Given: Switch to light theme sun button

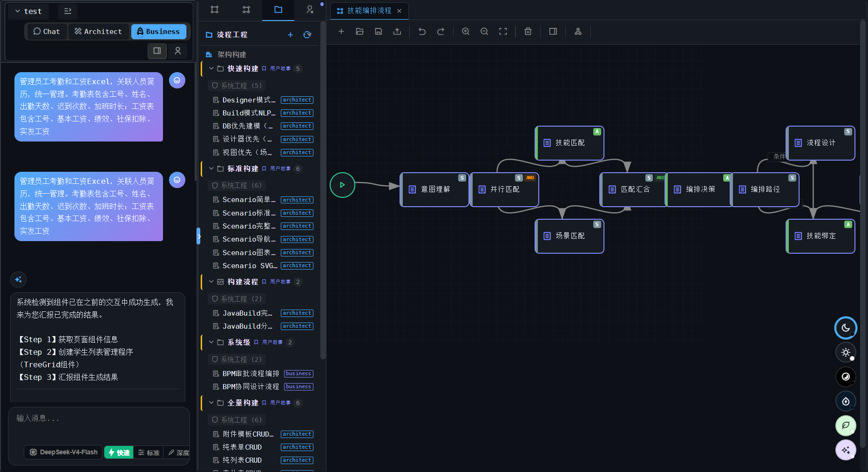Looking at the screenshot, I should point(846,352).
